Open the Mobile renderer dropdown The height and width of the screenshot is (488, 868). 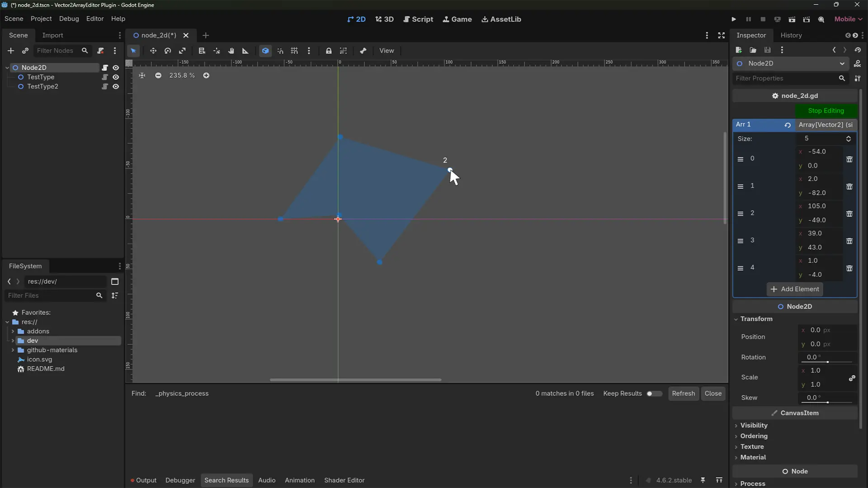pos(849,19)
